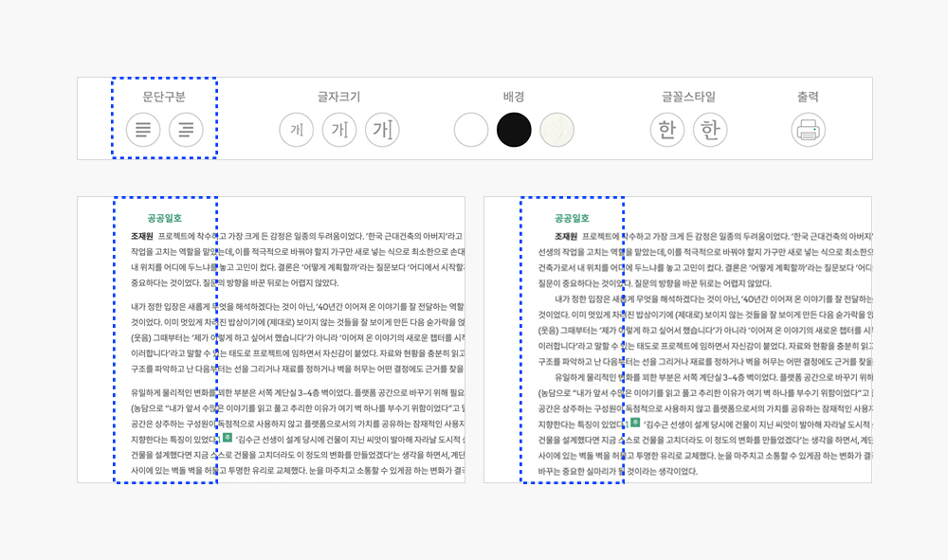948x560 pixels.
Task: Open the green 주 footnote in the left preview
Action: [x=228, y=437]
